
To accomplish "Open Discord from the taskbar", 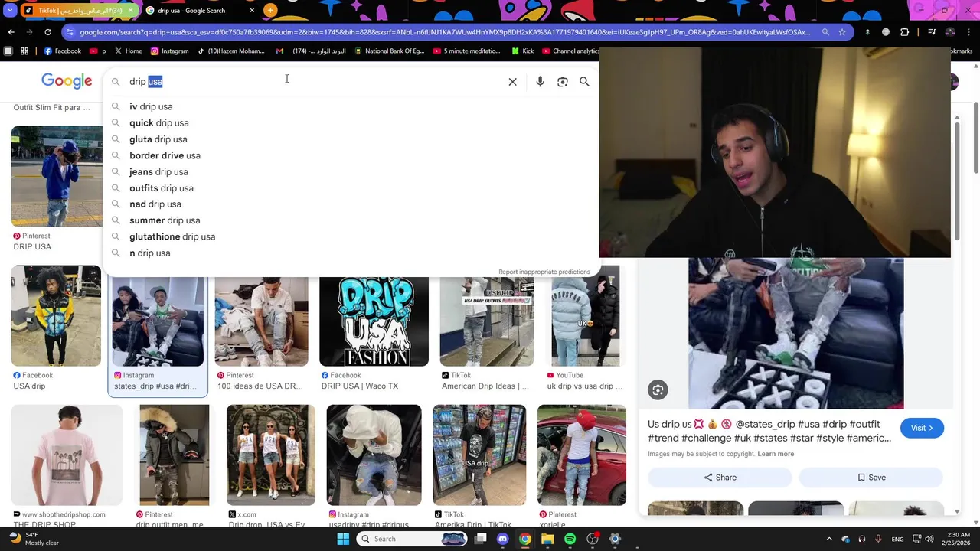I will coord(502,539).
